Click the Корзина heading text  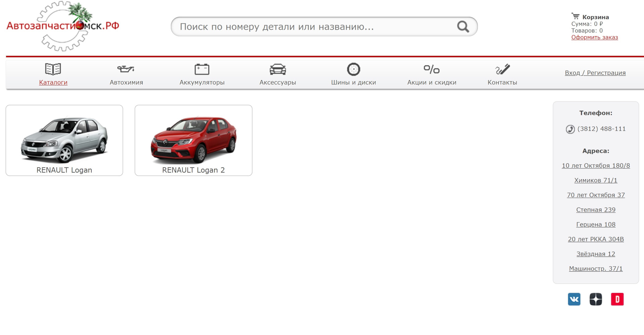(x=596, y=17)
